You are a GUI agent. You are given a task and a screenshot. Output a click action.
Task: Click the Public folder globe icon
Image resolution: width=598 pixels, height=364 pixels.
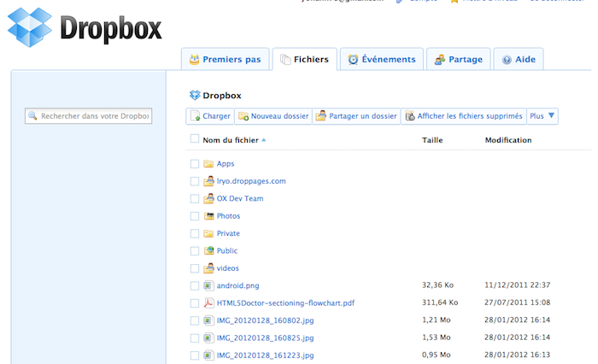pyautogui.click(x=208, y=251)
